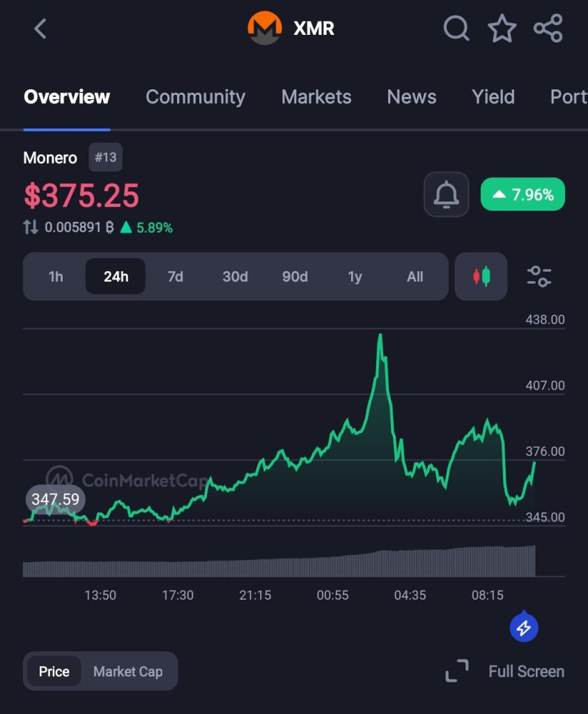Tap the green 7.96% change badge
The image size is (588, 714).
coord(523,195)
